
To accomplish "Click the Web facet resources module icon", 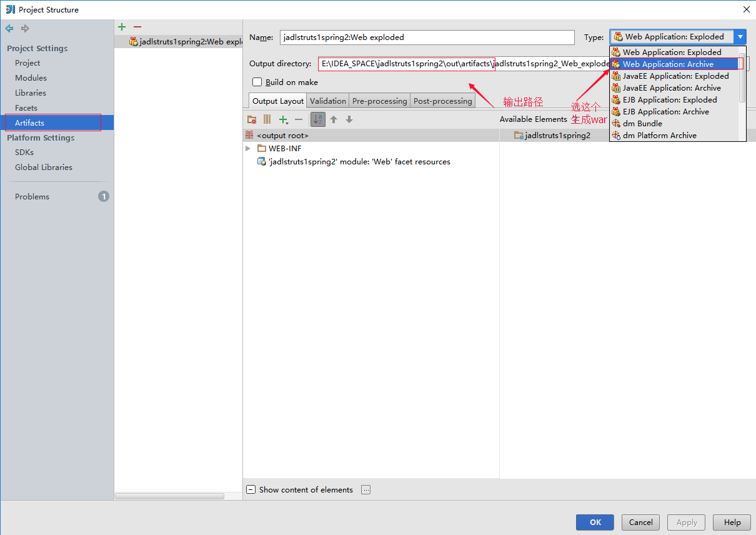I will 262,162.
